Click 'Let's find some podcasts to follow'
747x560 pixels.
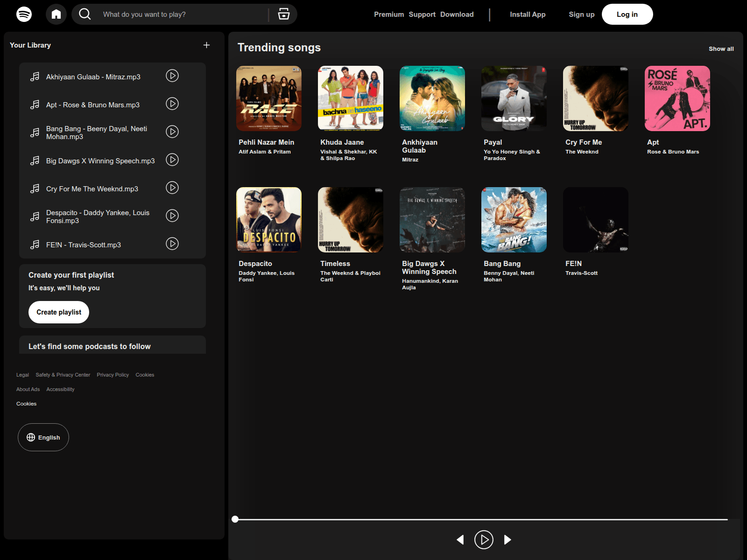[x=90, y=346]
